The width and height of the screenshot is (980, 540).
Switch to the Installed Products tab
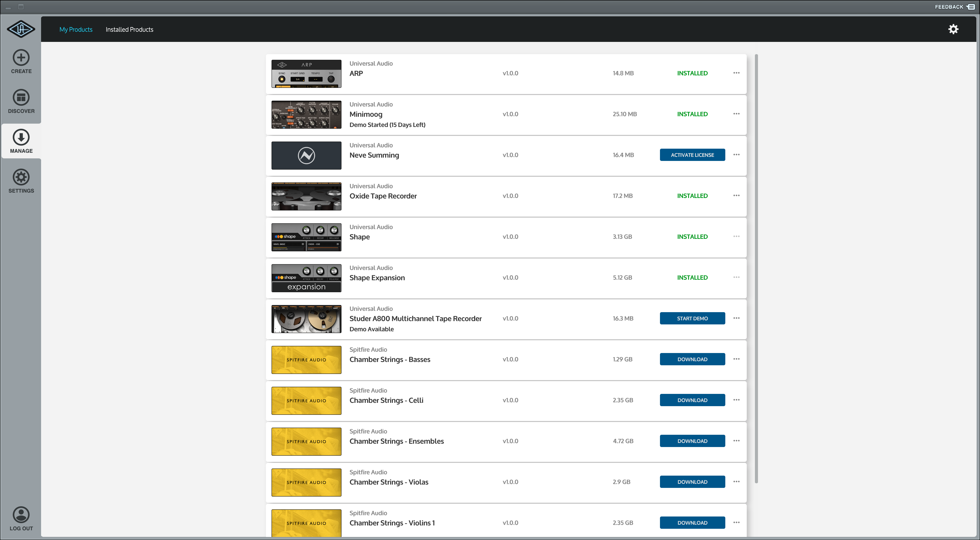(x=129, y=29)
